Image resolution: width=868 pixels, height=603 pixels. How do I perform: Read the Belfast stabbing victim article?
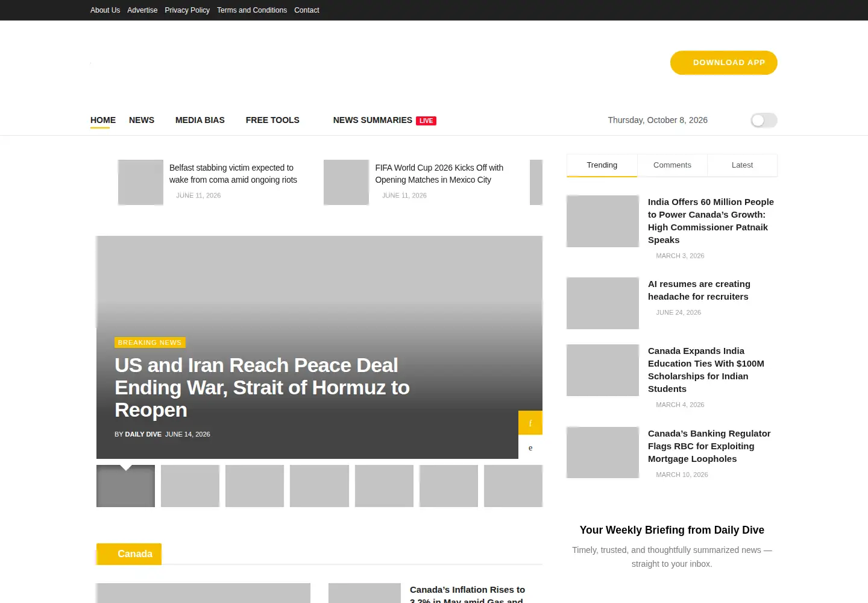(x=233, y=174)
